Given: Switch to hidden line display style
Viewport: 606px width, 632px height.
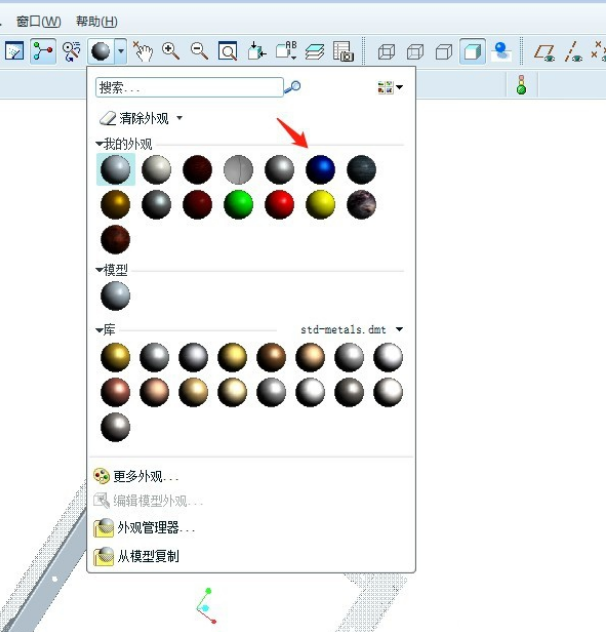Looking at the screenshot, I should point(415,52).
